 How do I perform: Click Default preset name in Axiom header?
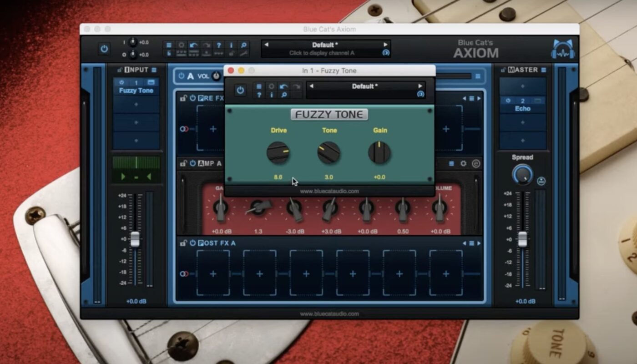pyautogui.click(x=326, y=45)
